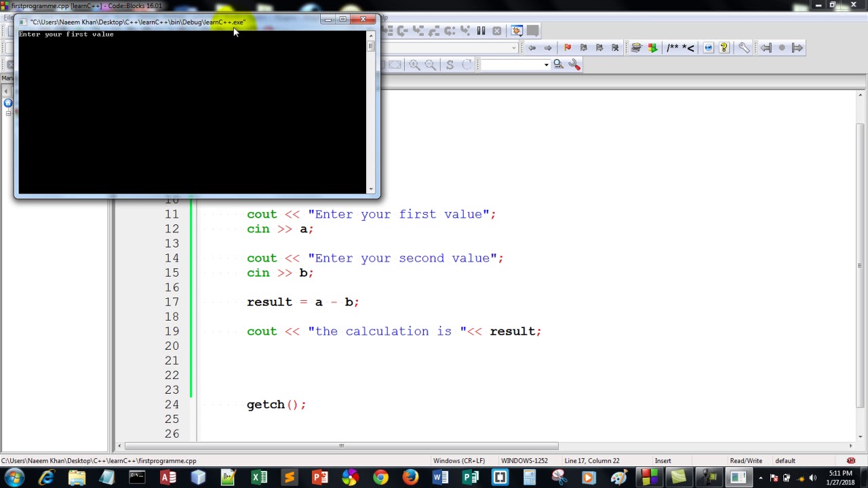Click the blue right arrow toolbar icon
868x488 pixels.
pos(797,47)
